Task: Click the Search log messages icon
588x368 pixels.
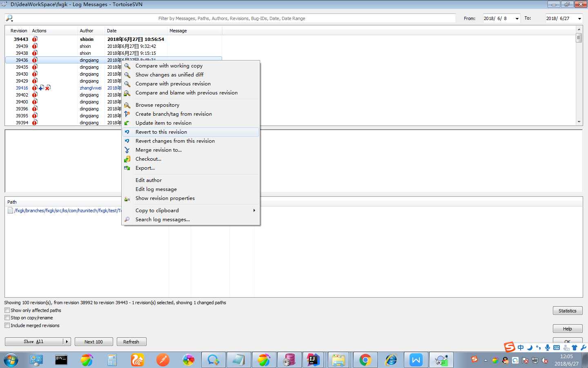Action: 127,220
